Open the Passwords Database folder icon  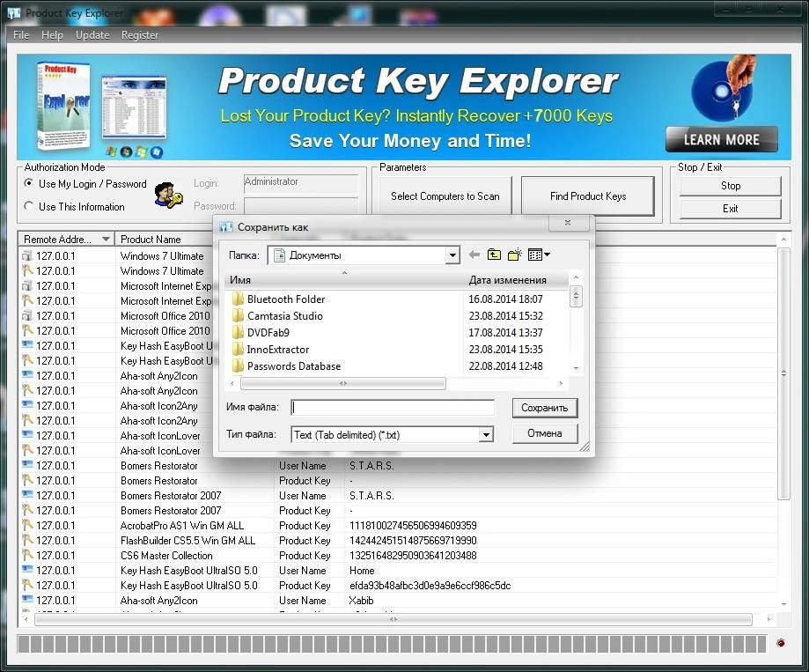[238, 366]
